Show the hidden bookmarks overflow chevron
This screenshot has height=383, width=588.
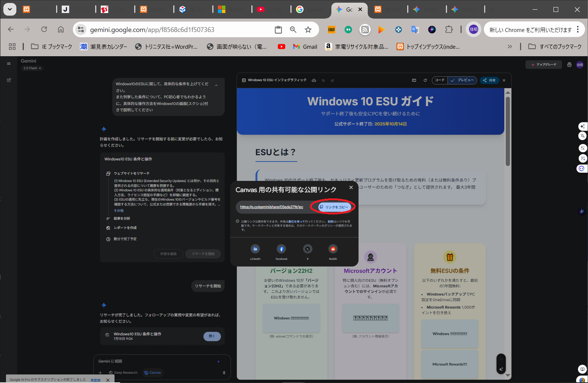[510, 47]
